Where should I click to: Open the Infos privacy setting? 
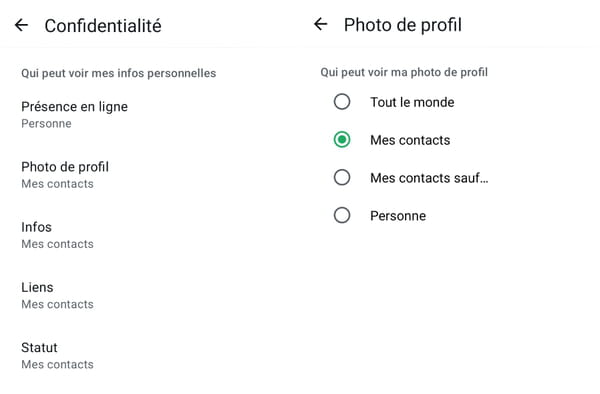pos(150,235)
